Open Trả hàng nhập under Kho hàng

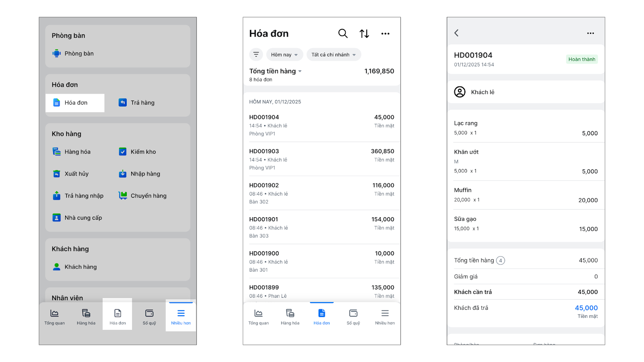point(78,196)
